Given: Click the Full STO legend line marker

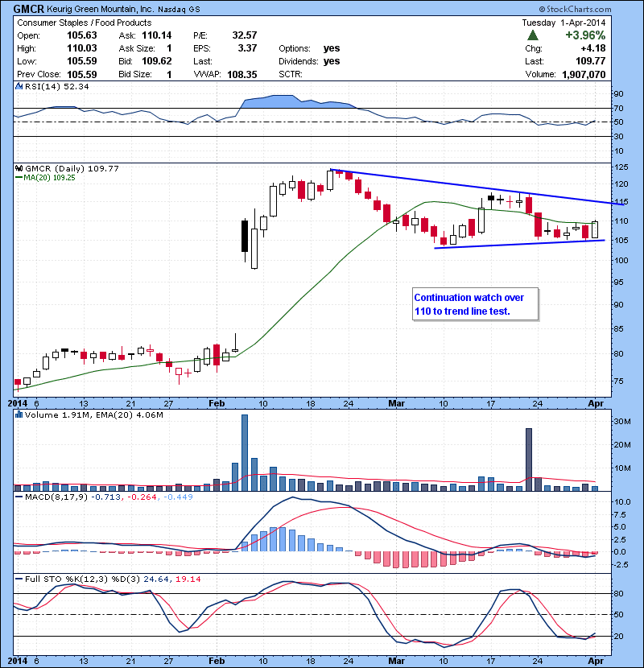Looking at the screenshot, I should click(19, 579).
